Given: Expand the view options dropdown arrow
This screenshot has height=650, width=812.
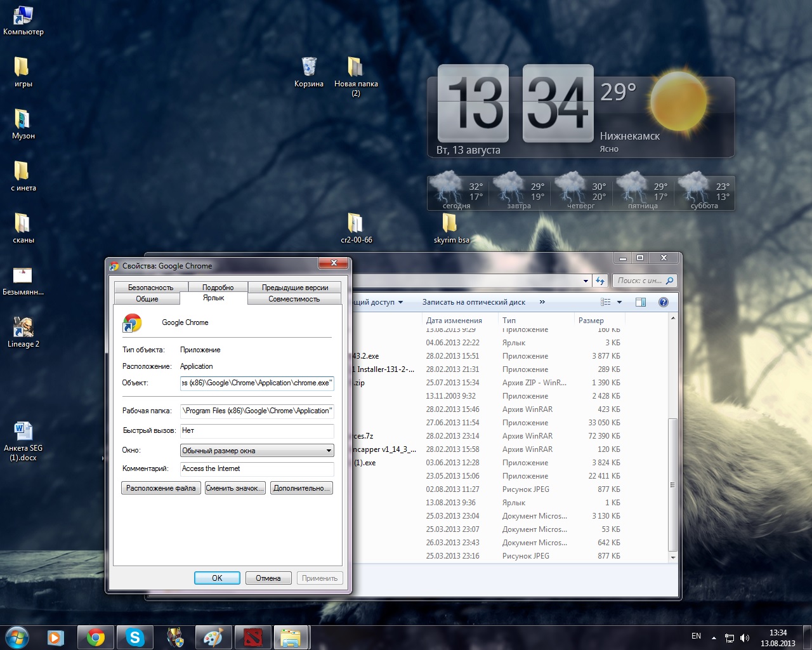Looking at the screenshot, I should point(620,302).
